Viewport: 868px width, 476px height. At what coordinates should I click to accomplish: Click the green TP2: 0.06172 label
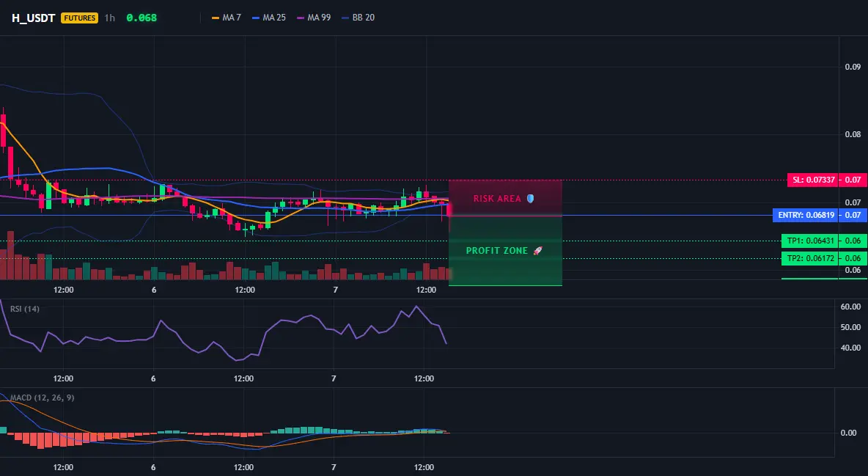(809, 258)
